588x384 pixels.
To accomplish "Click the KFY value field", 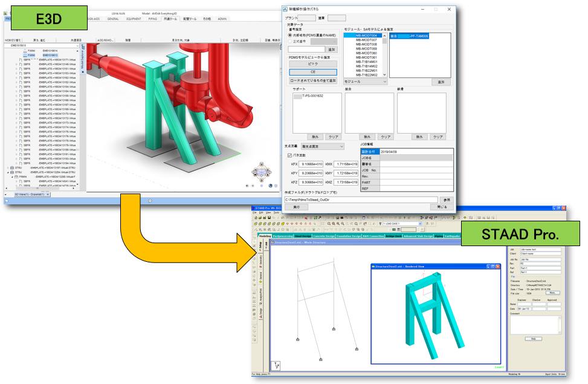I will (x=312, y=173).
